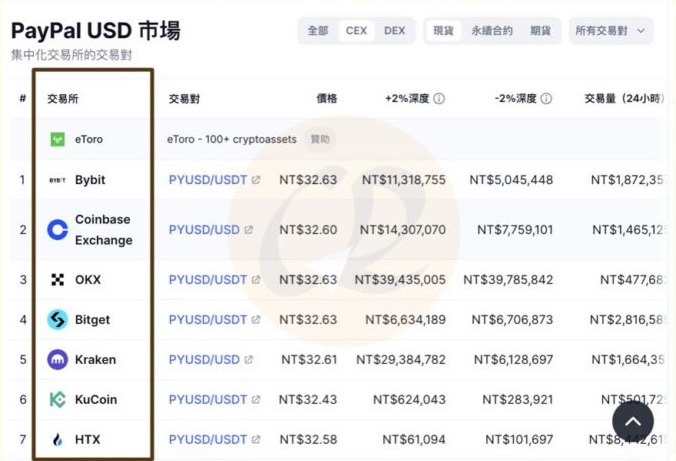Open external link icon beside HTX PYUSD/USDT
The image size is (676, 461).
point(256,439)
